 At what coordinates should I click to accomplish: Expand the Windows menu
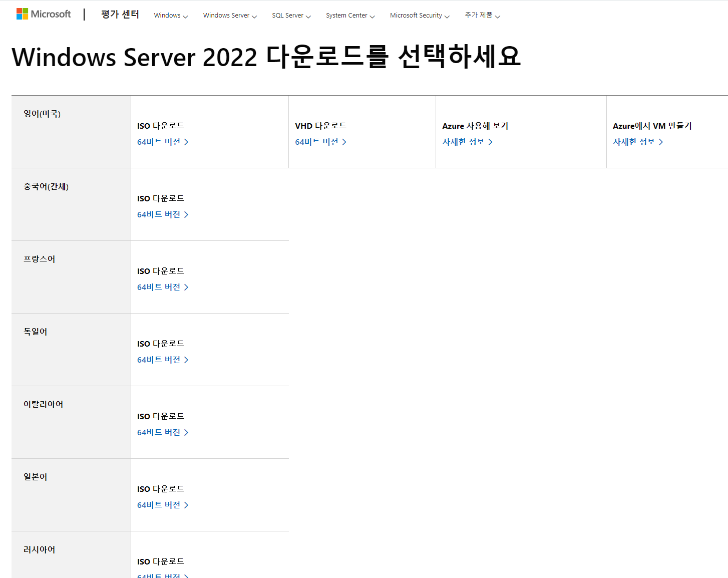coord(171,16)
